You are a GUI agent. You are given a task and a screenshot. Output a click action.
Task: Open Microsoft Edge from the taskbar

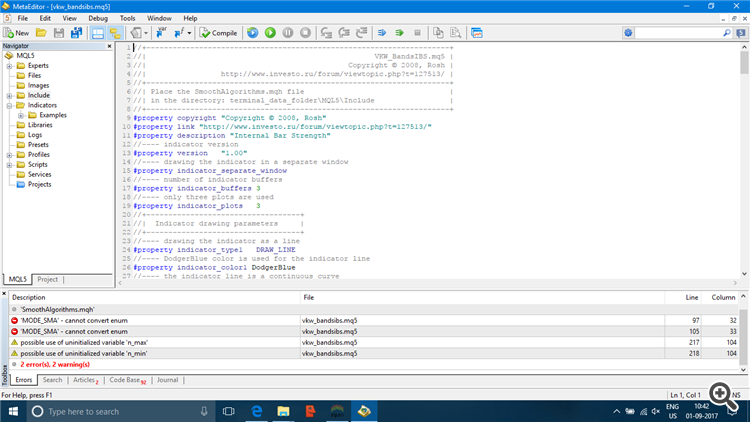point(256,411)
